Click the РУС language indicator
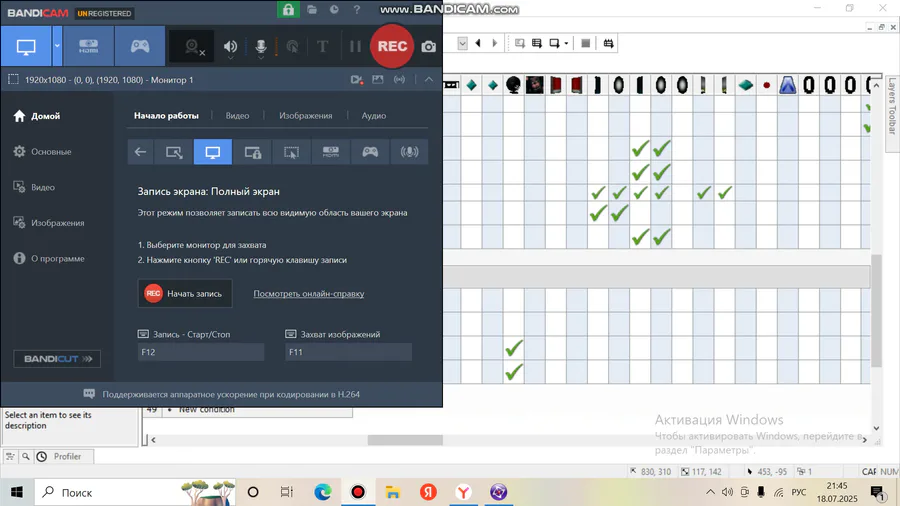The height and width of the screenshot is (506, 900). [798, 492]
